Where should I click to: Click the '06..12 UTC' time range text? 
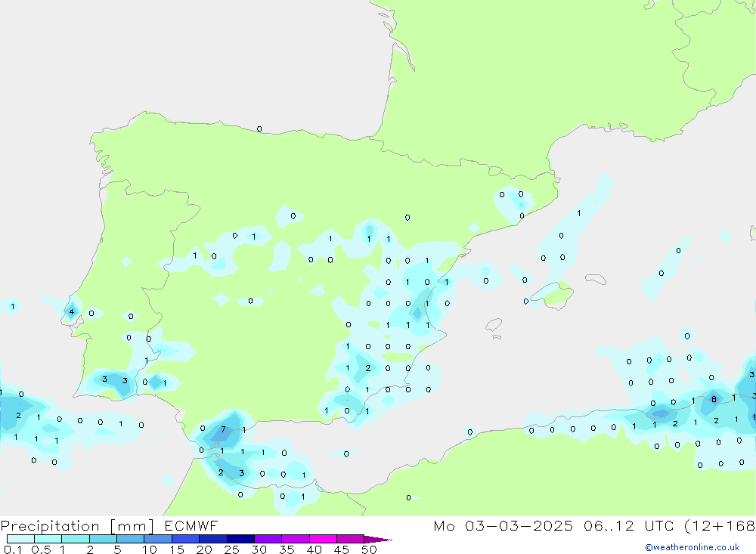pos(628,525)
